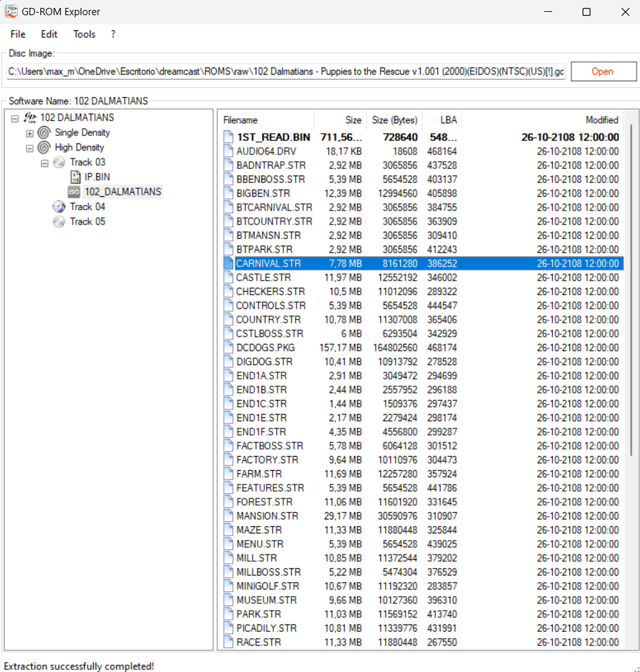Select the MILLBOSS.STR file name

pyautogui.click(x=269, y=572)
